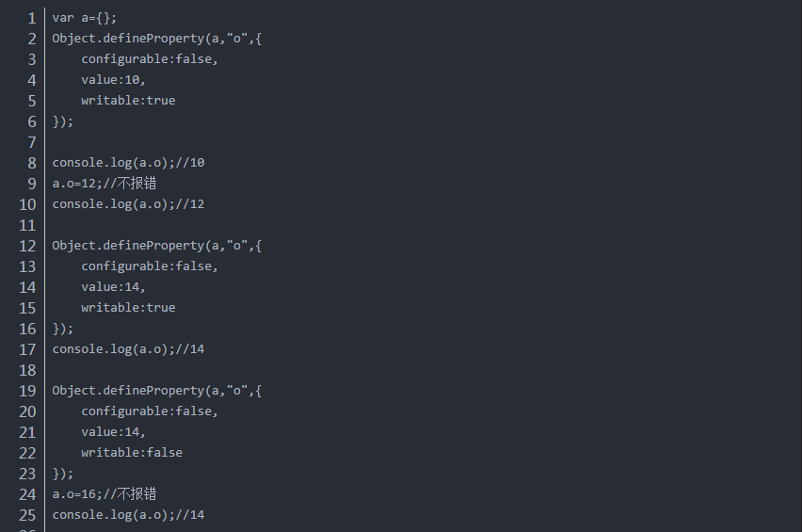This screenshot has height=532, width=803.
Task: Click the closing '});' on line 16
Action: pyautogui.click(x=62, y=329)
